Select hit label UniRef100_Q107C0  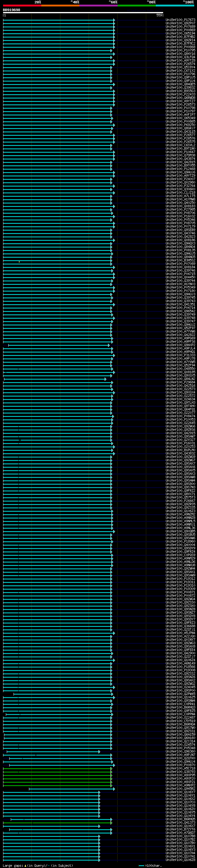pyautogui.click(x=180, y=802)
